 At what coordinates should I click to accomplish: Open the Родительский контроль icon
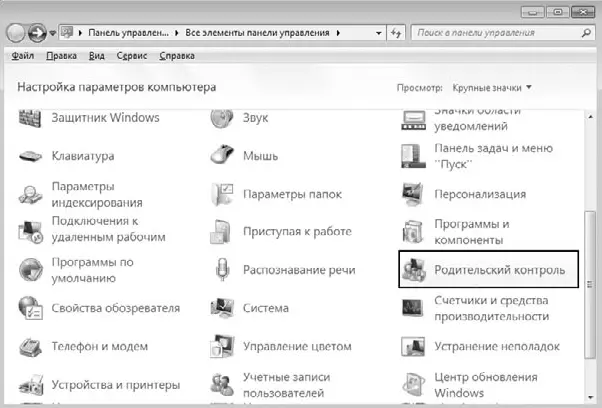[413, 270]
